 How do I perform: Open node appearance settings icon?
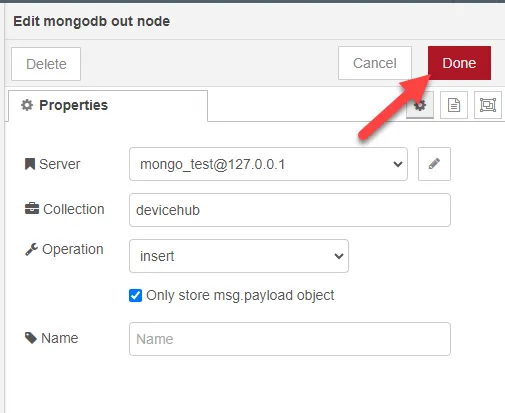coord(488,105)
